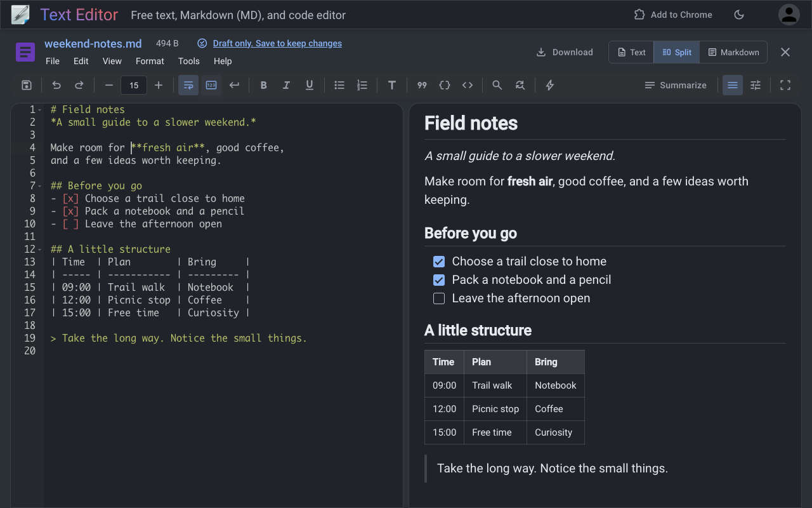Image resolution: width=812 pixels, height=508 pixels.
Task: Enter fullscreen mode
Action: pos(785,85)
